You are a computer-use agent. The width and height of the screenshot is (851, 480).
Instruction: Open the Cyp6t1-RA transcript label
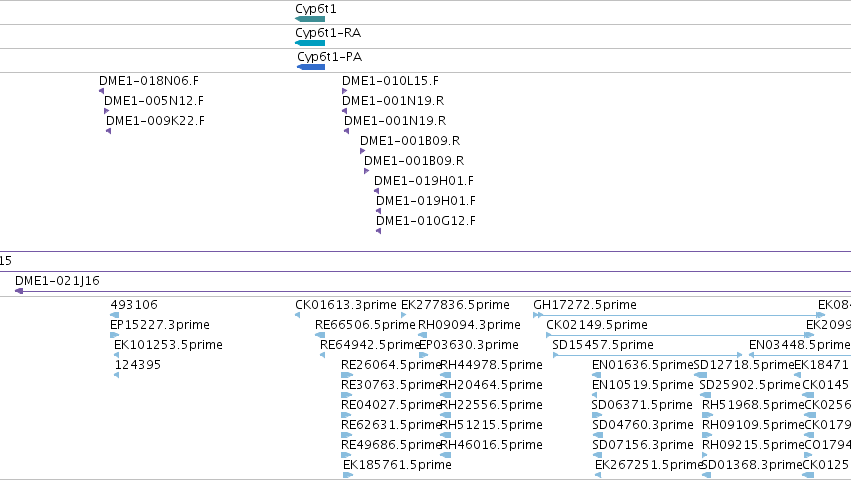coord(328,33)
